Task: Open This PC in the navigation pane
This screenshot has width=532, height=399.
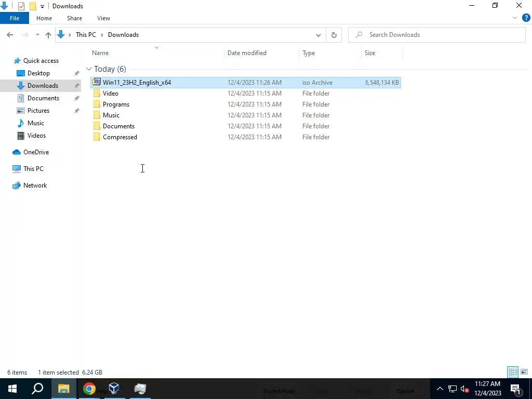Action: [33, 169]
